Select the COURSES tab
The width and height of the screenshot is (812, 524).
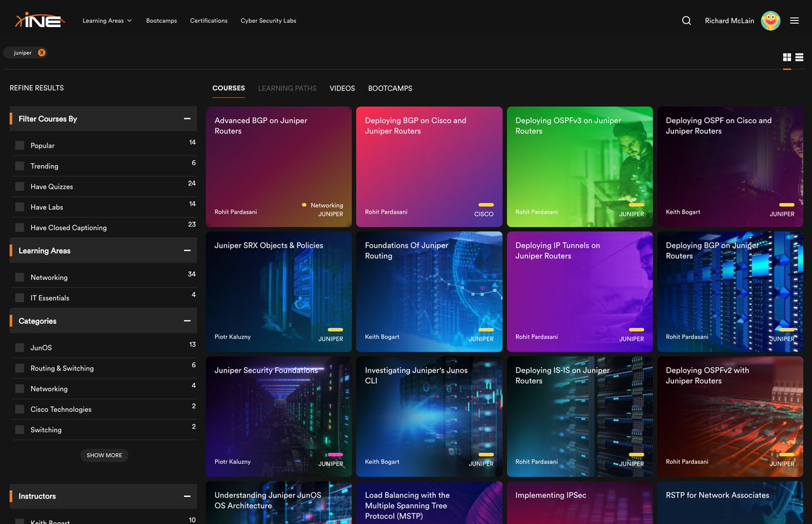tap(229, 89)
